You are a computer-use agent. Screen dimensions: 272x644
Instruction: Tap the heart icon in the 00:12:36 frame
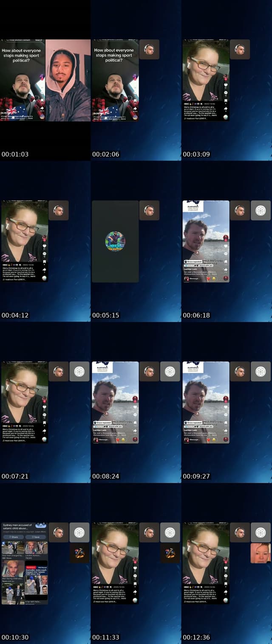(x=226, y=568)
